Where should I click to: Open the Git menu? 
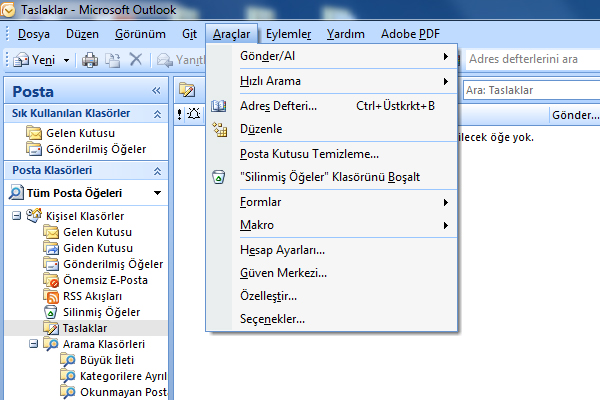(189, 34)
